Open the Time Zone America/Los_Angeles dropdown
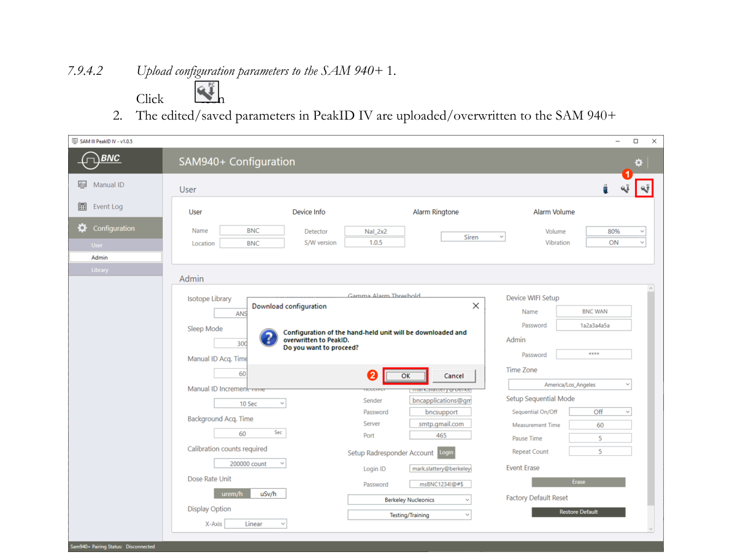732x560 pixels. (569, 385)
